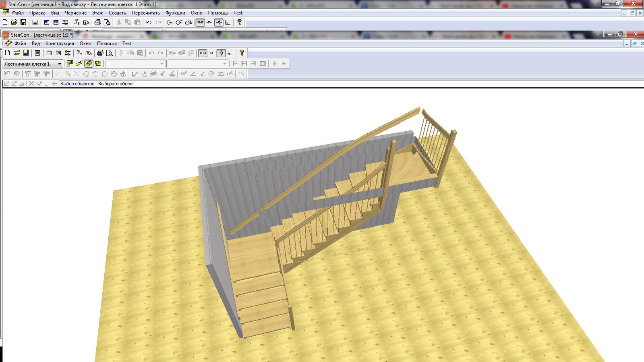
Task: Open Создать menu in back window
Action: coord(117,13)
